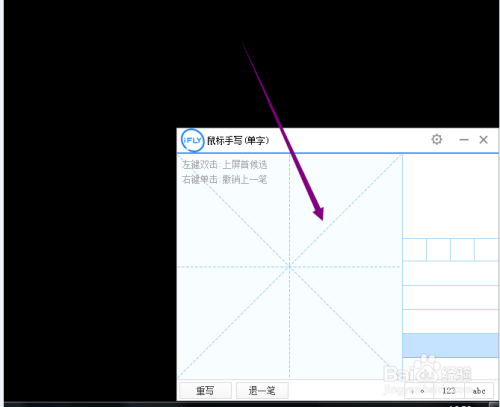Close the mouse handwriting window

(x=483, y=140)
